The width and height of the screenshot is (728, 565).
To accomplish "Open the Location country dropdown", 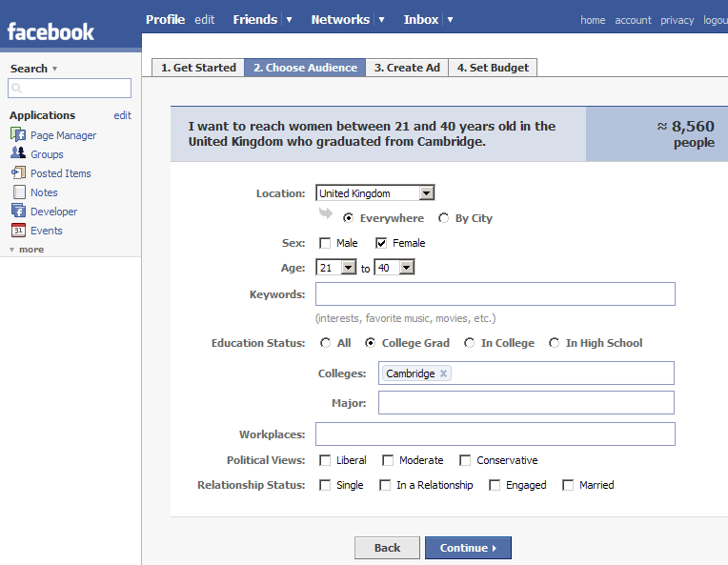I will [x=375, y=192].
